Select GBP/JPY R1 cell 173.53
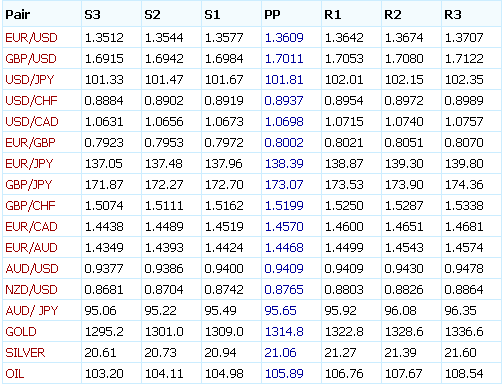 [344, 185]
